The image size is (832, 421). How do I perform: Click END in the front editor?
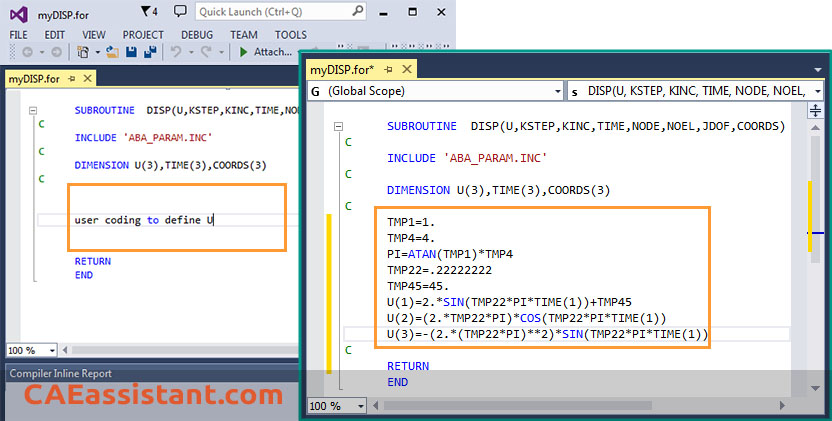(397, 382)
